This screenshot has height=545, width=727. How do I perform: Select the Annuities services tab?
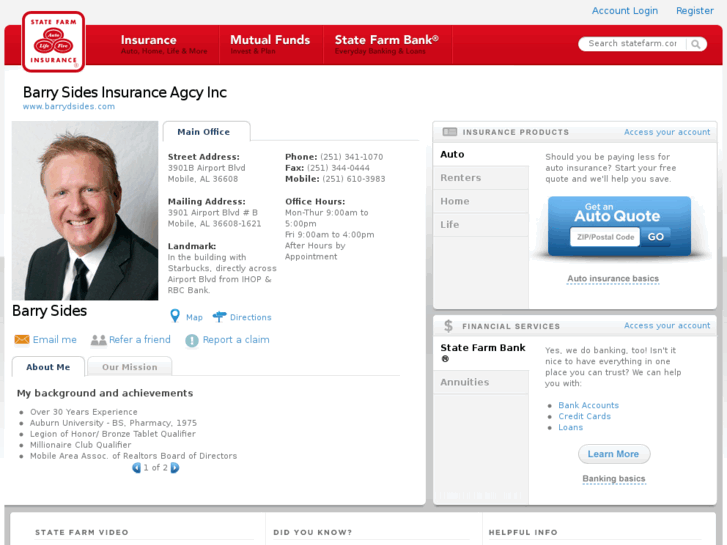click(481, 382)
